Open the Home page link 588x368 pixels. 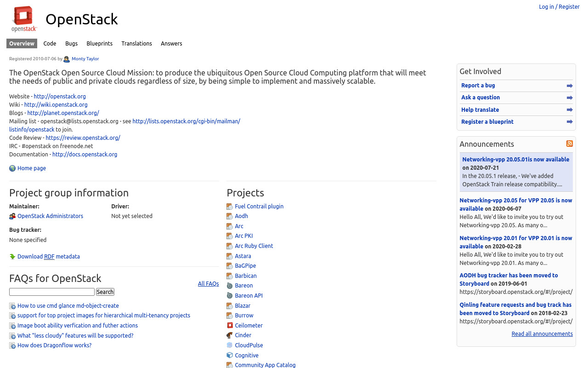[32, 168]
